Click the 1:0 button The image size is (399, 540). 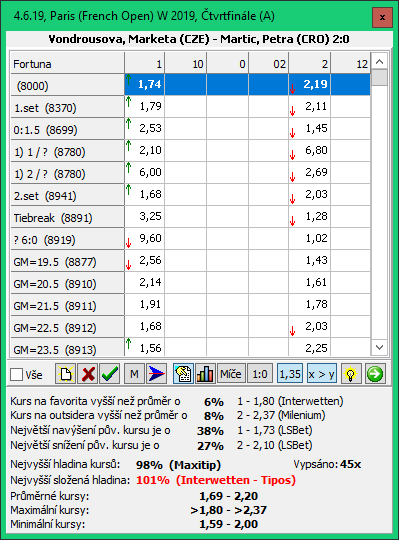pyautogui.click(x=260, y=374)
